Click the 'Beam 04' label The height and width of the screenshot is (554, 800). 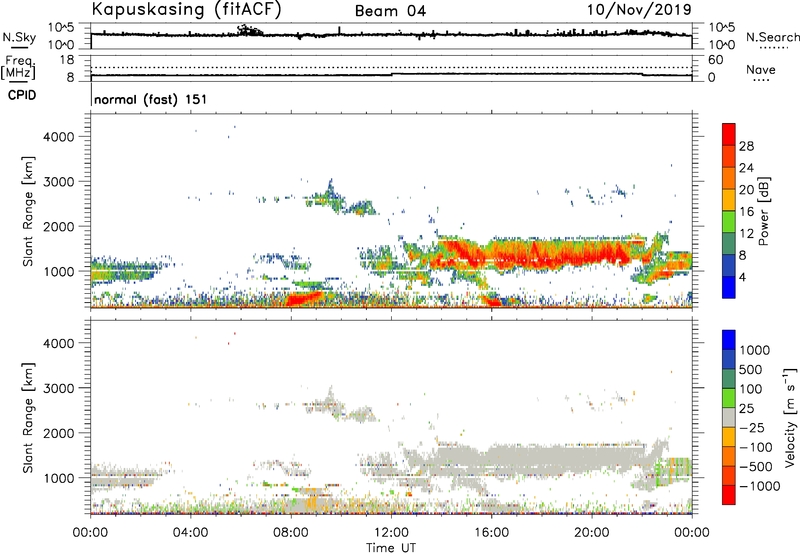coord(390,11)
